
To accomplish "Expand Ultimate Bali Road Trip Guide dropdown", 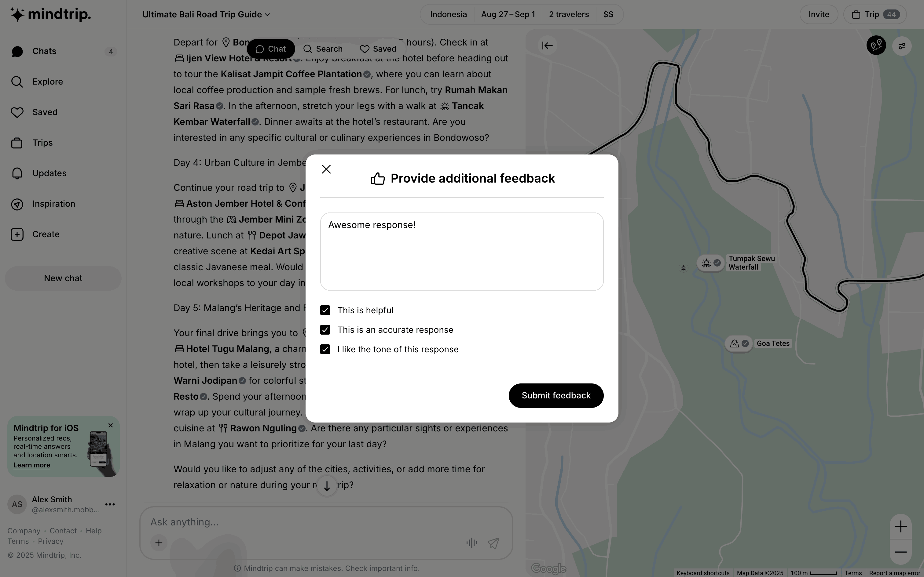I will click(206, 15).
